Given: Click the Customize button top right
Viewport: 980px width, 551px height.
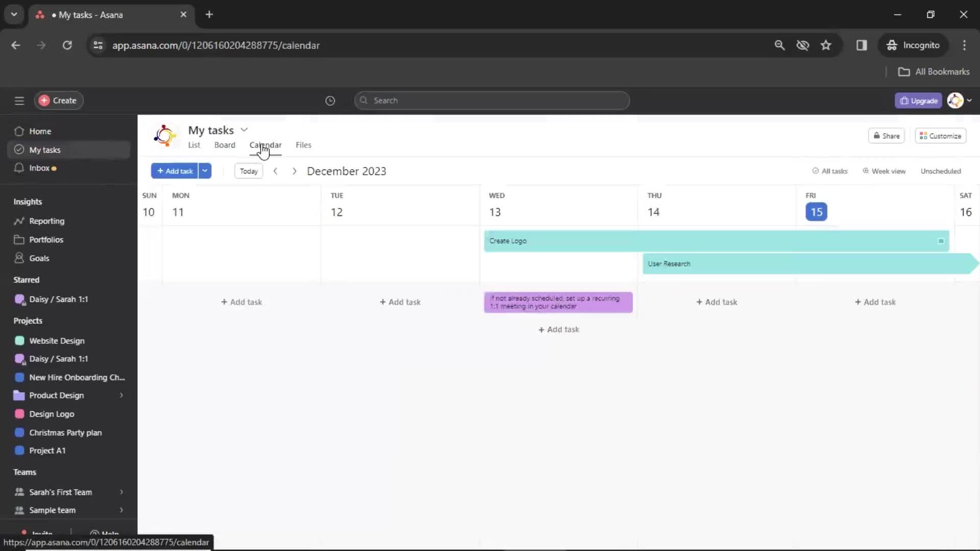Looking at the screenshot, I should tap(941, 135).
